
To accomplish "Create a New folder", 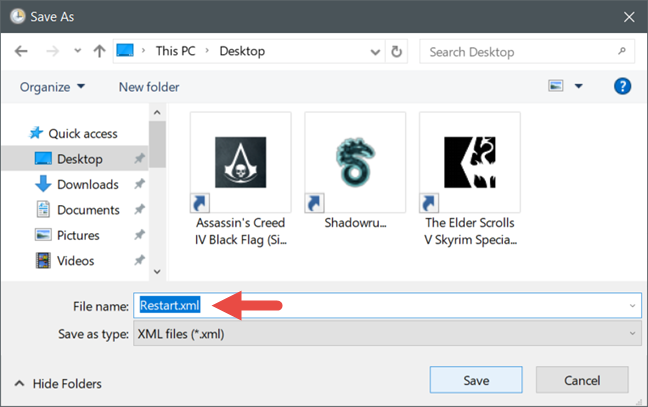I will [149, 87].
